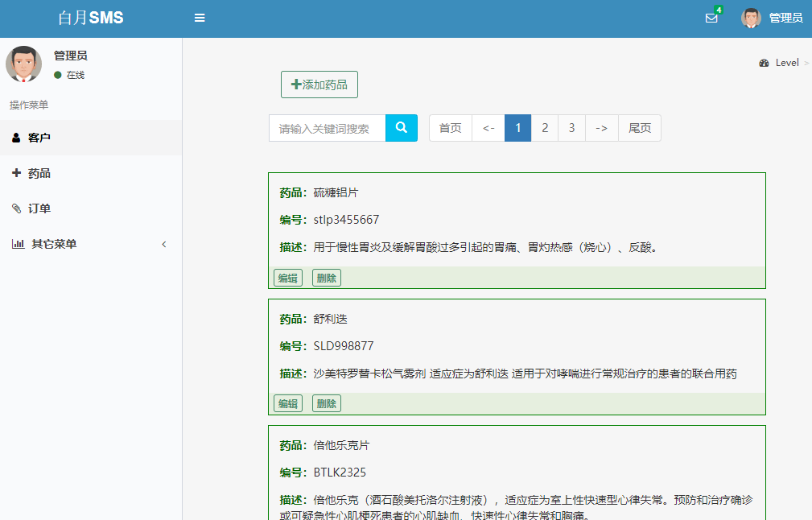Go to 首页 first page

pyautogui.click(x=451, y=128)
